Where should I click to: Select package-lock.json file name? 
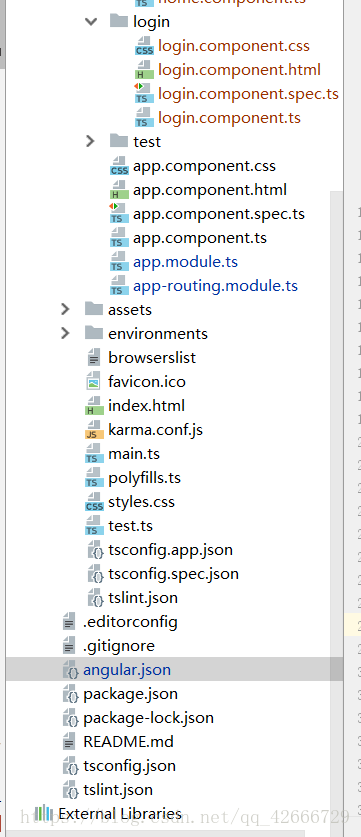[x=148, y=718]
